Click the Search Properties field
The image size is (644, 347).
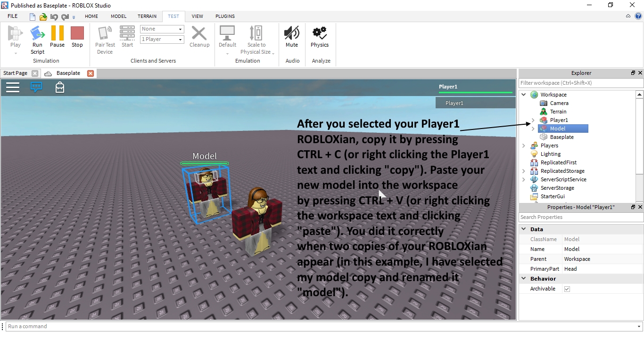(581, 217)
